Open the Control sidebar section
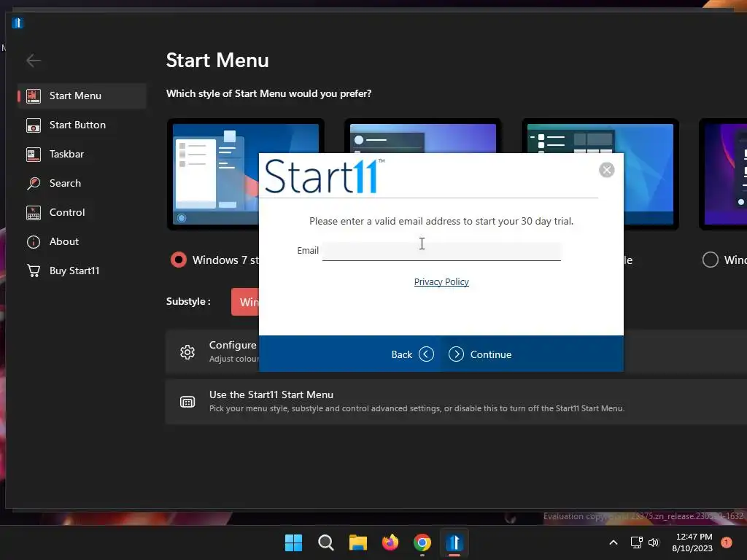Screen dimensions: 747x560 82,212
